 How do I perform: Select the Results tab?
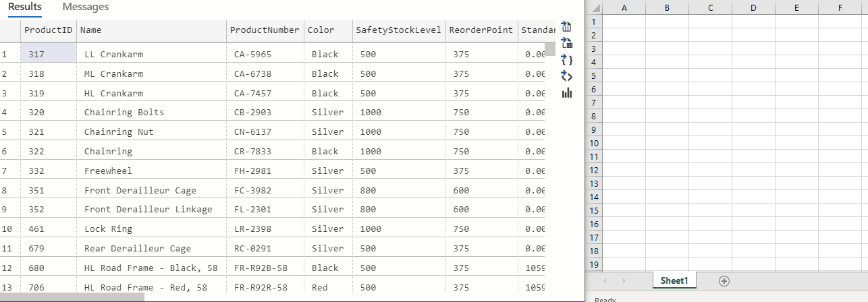(x=24, y=7)
